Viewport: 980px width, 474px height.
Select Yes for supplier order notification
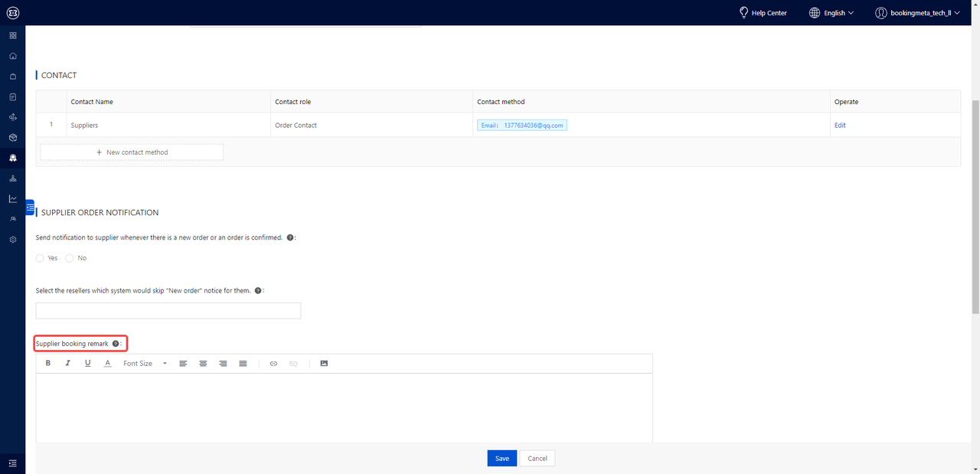(x=40, y=258)
